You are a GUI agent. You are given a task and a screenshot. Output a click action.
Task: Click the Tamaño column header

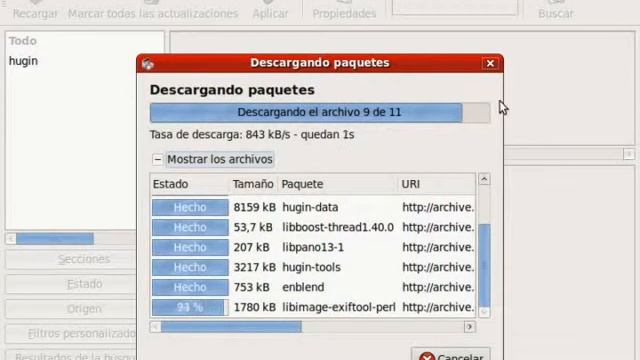pos(253,184)
